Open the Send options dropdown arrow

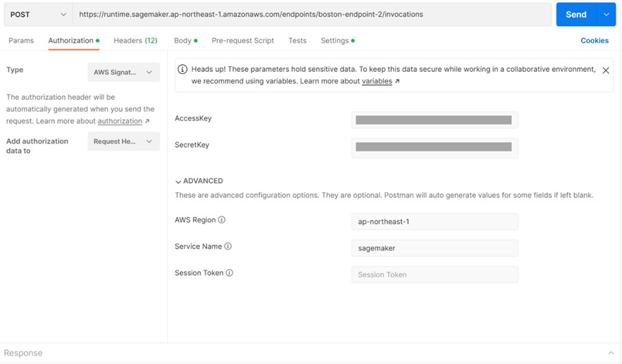click(x=606, y=15)
